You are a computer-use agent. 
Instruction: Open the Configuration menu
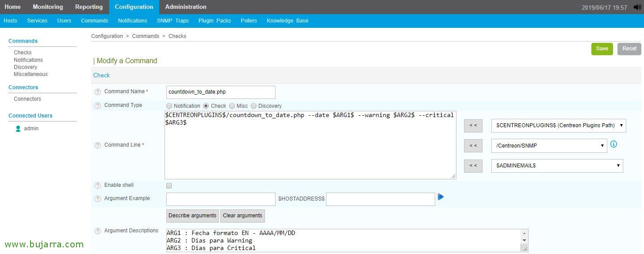pyautogui.click(x=134, y=7)
